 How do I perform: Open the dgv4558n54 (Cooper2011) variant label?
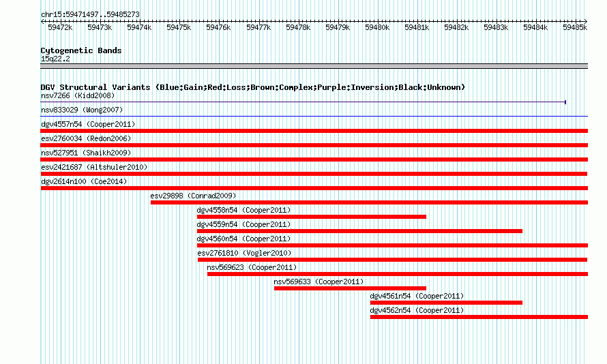click(243, 210)
